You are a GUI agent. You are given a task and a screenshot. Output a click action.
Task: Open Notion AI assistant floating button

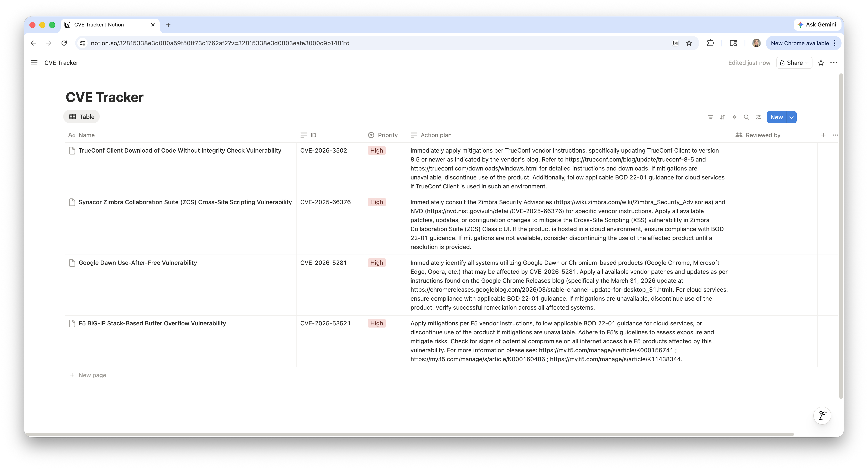click(x=822, y=415)
